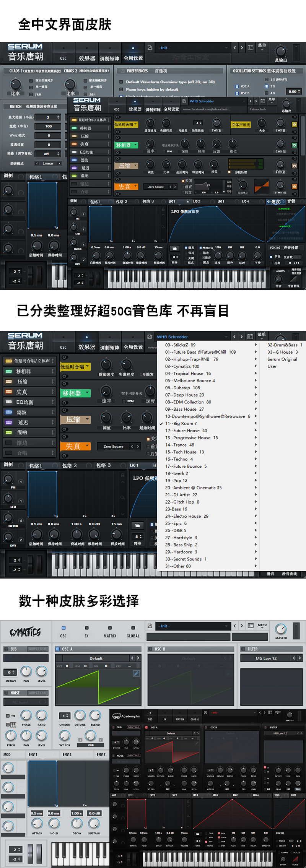Select 包络 3 in preset-menu window
306x868 pixels.
104,465
